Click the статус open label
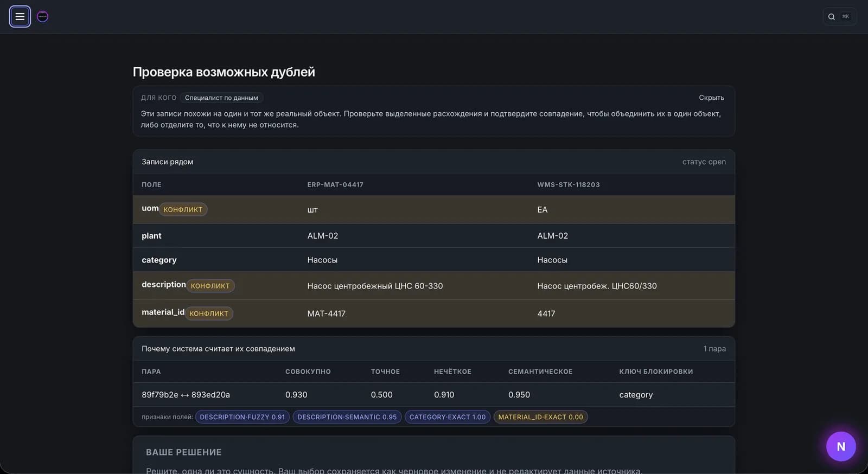 click(704, 162)
